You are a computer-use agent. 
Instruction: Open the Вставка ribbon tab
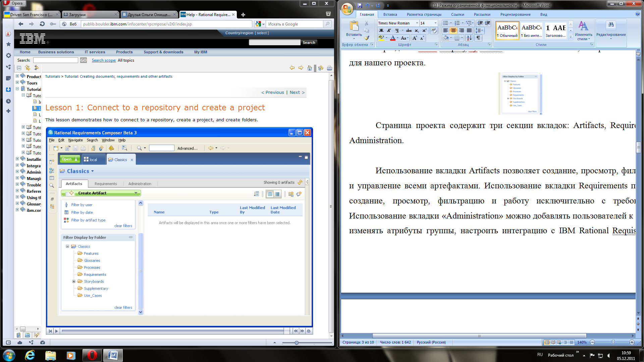[x=390, y=14]
